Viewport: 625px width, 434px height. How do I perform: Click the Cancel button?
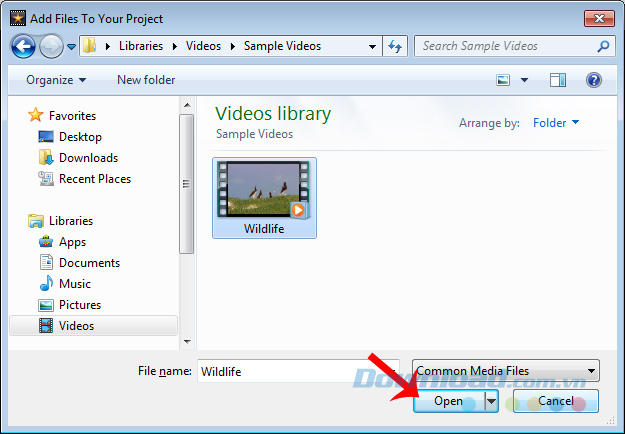click(x=556, y=401)
